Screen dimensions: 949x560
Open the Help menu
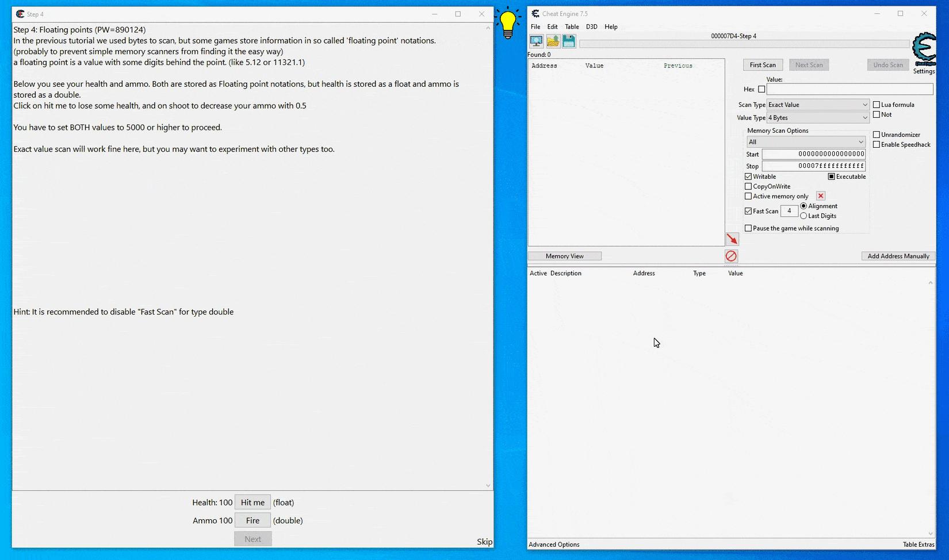click(611, 26)
